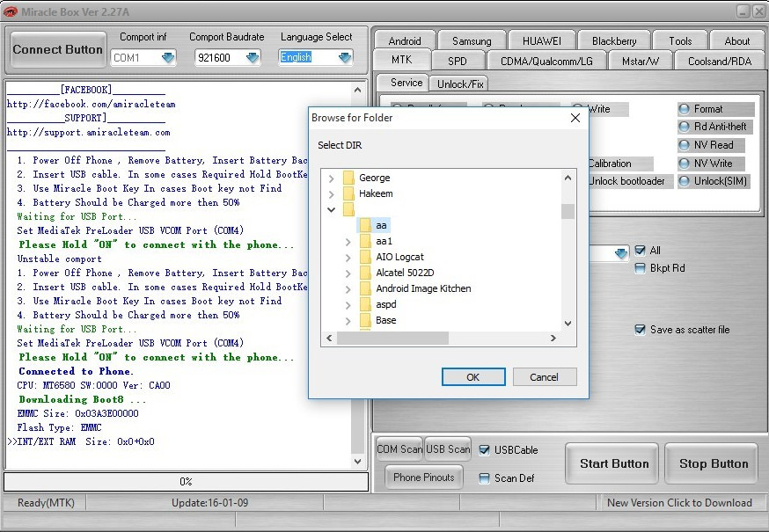Open the Comport inf COM1 dropdown
Viewport: 769px width, 532px height.
(168, 58)
